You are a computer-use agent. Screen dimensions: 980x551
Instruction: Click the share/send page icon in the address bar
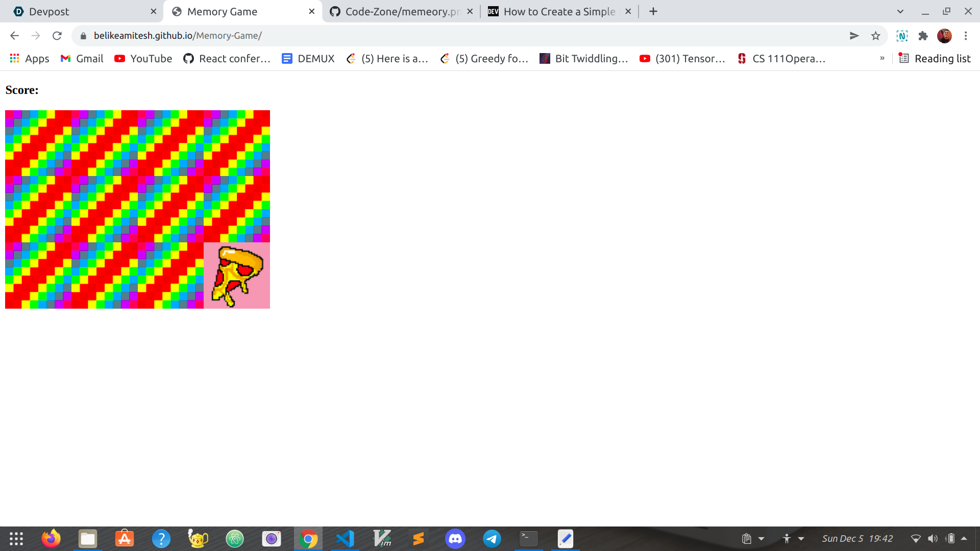click(854, 36)
